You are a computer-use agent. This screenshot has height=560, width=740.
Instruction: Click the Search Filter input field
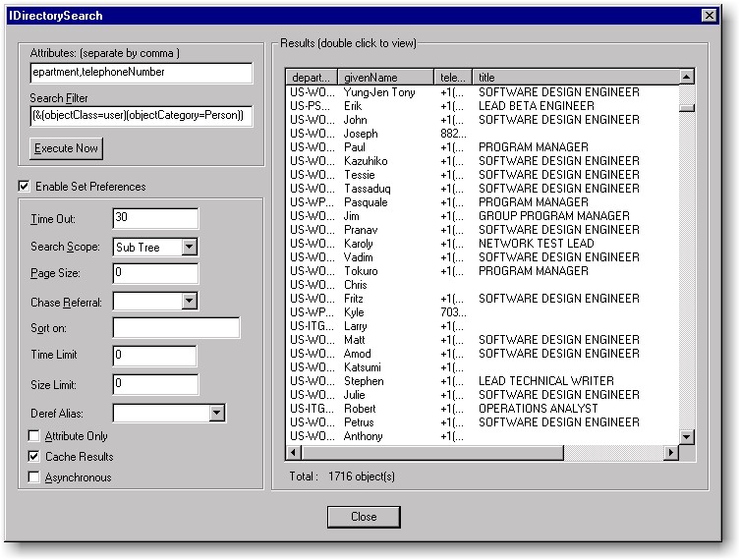coord(142,116)
